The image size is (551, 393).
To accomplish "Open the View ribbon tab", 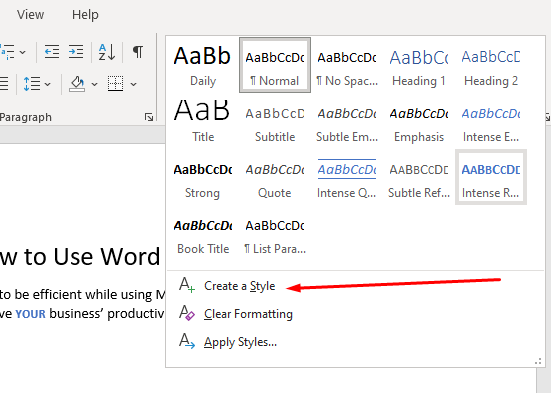I will point(31,15).
